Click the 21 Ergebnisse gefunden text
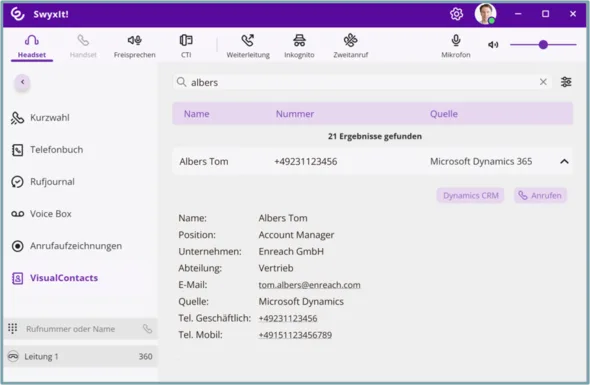 point(375,136)
